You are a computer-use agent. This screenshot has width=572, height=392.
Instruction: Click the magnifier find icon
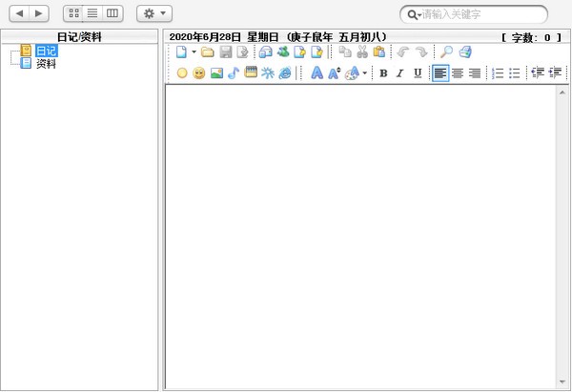[446, 52]
